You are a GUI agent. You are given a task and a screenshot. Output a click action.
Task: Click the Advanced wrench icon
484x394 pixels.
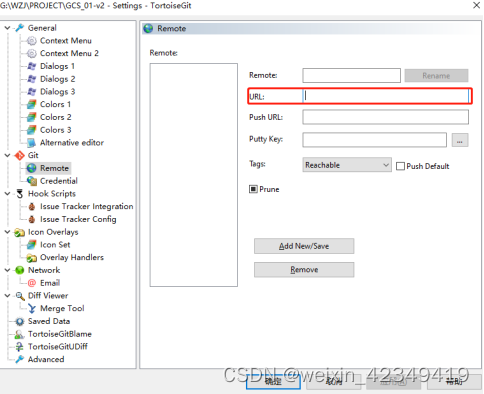point(20,359)
